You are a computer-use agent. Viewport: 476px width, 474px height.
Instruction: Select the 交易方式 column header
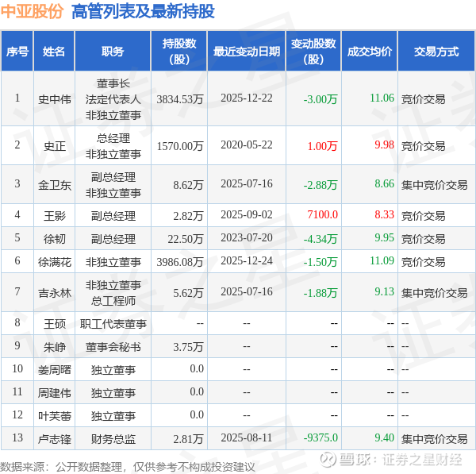coord(436,51)
